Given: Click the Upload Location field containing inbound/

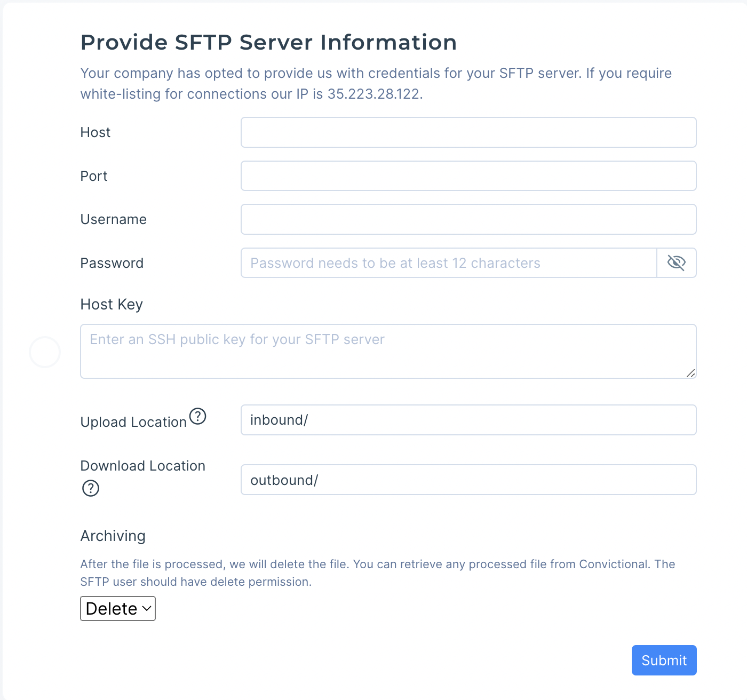Looking at the screenshot, I should (x=468, y=420).
